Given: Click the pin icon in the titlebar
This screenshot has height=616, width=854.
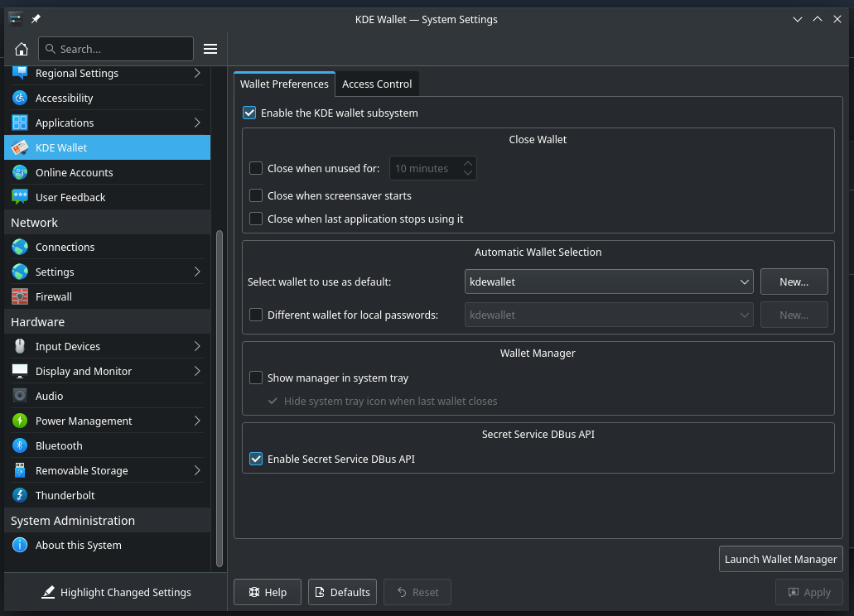Looking at the screenshot, I should point(33,18).
